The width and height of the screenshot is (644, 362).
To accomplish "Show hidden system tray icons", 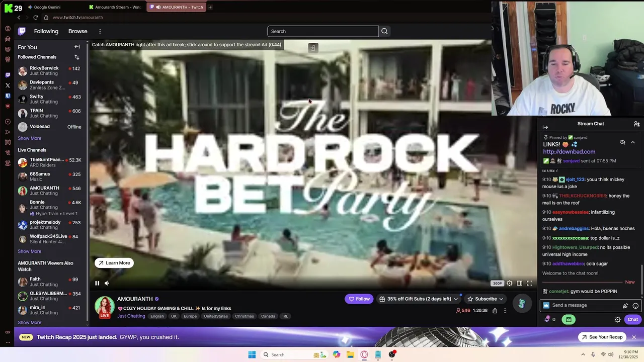I will pos(583,354).
